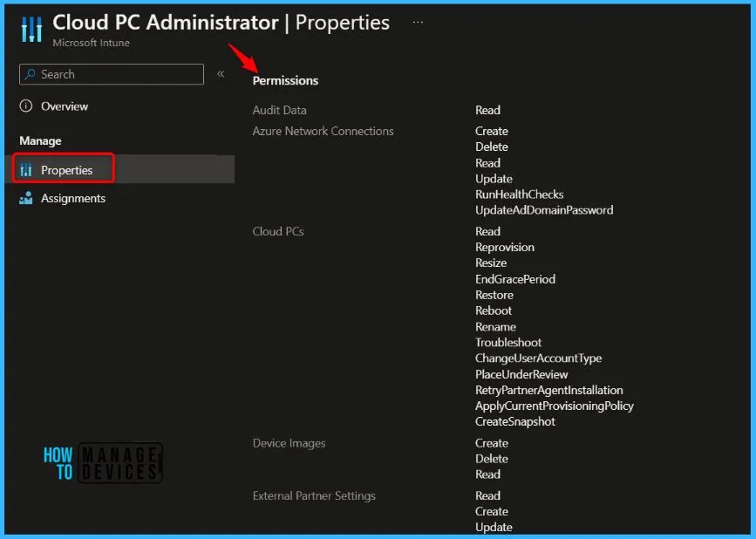The height and width of the screenshot is (539, 756).
Task: Click Read under Cloud PCs
Action: [x=488, y=231]
